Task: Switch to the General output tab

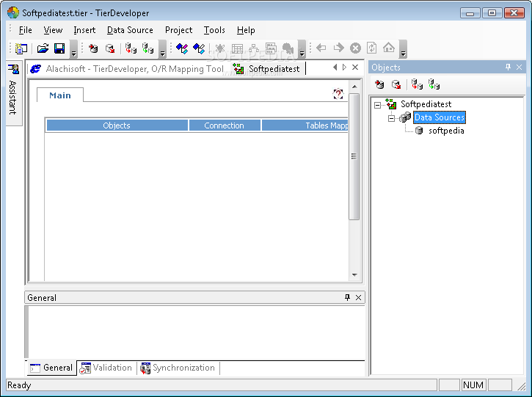Action: (51, 368)
